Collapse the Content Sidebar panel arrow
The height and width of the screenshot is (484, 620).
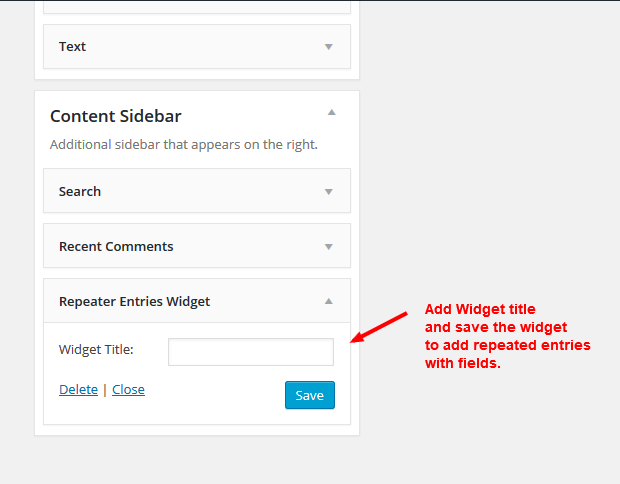coord(332,112)
